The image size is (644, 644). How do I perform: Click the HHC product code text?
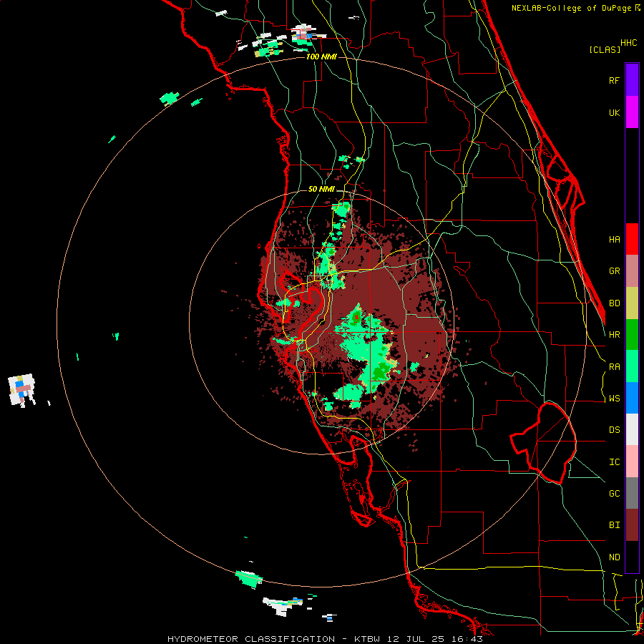click(628, 43)
